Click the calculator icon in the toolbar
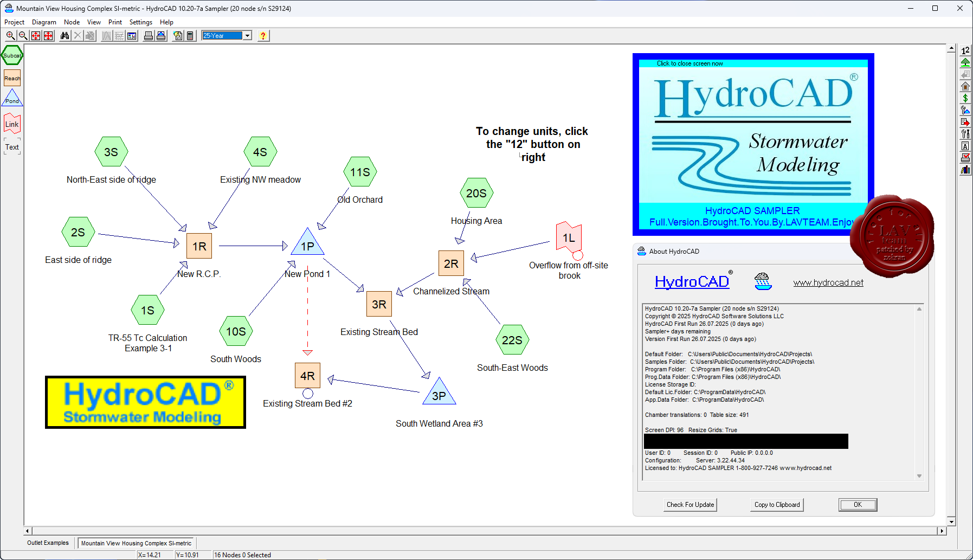The height and width of the screenshot is (560, 973). pos(190,36)
